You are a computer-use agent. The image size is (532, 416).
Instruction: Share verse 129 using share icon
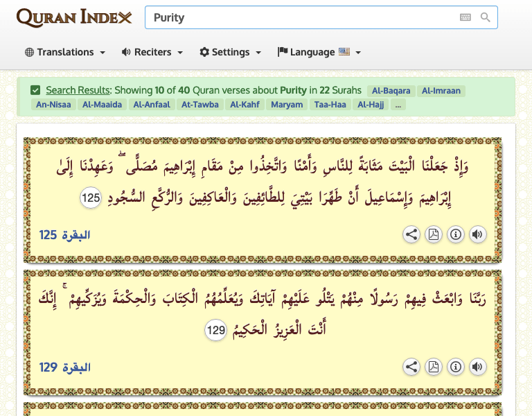point(411,367)
